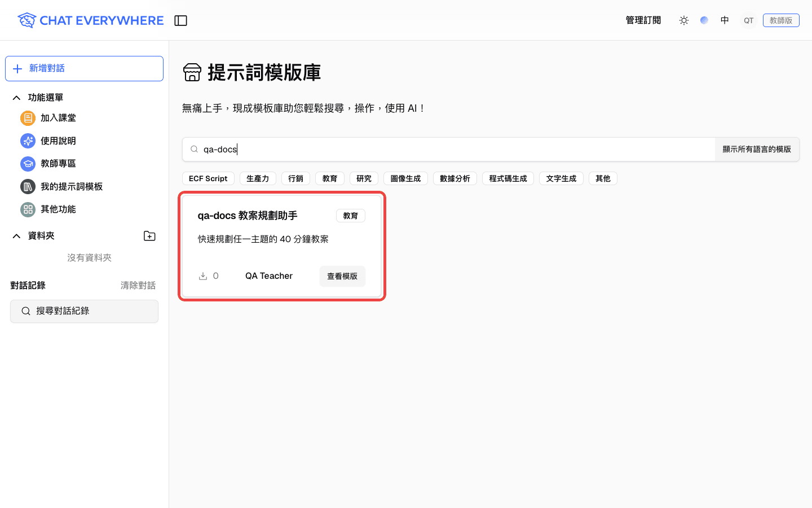Image resolution: width=812 pixels, height=508 pixels.
Task: Click the template search box with qa-docs
Action: coord(448,149)
